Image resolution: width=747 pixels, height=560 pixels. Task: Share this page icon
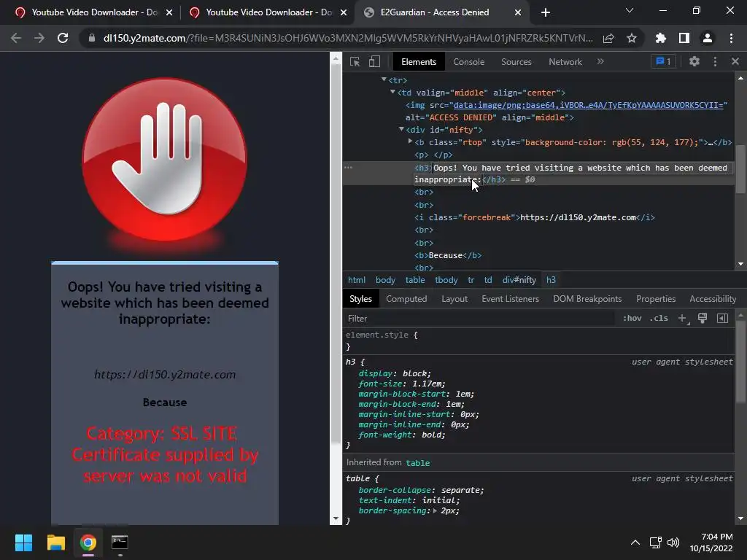pos(608,38)
